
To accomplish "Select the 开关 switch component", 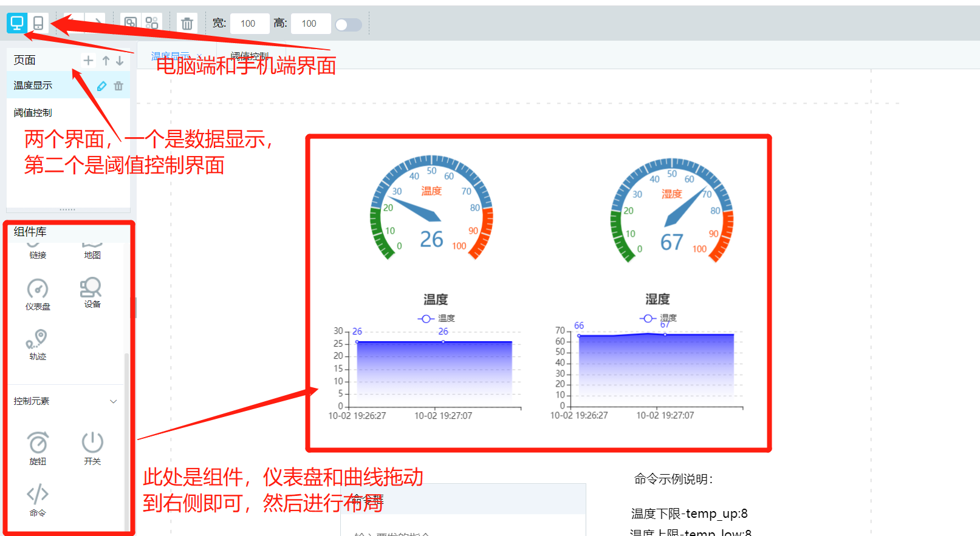I will [x=92, y=448].
